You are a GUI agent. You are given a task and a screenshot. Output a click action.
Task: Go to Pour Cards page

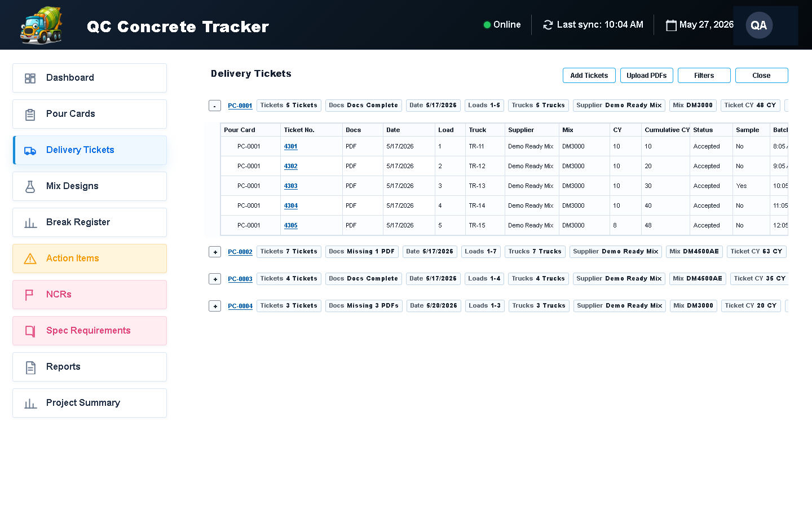pyautogui.click(x=90, y=114)
